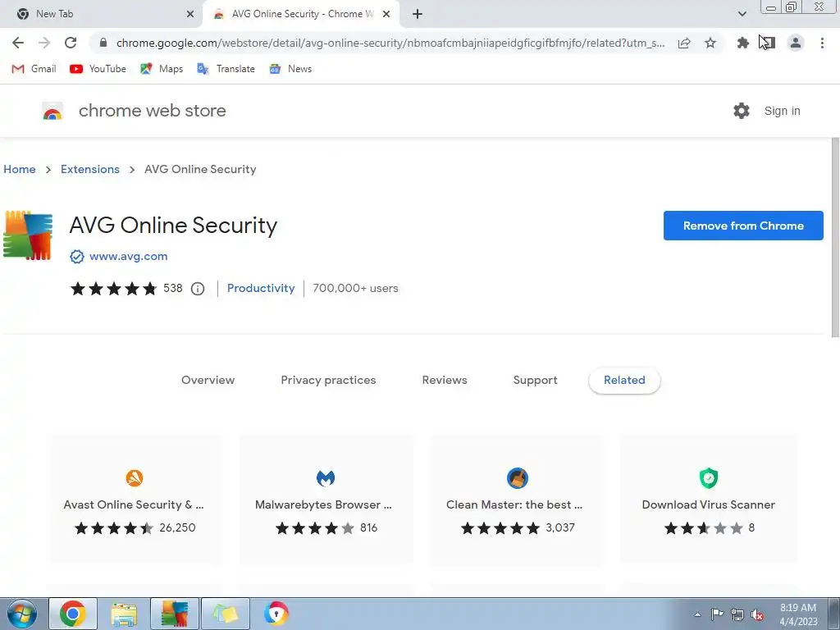Switch to the New Tab tab
This screenshot has height=630, width=840.
click(102, 14)
